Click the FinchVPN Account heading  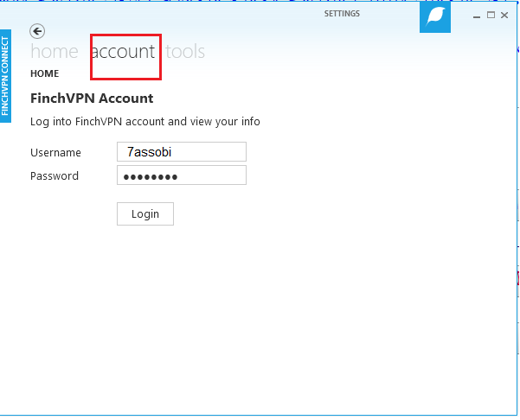tap(92, 99)
